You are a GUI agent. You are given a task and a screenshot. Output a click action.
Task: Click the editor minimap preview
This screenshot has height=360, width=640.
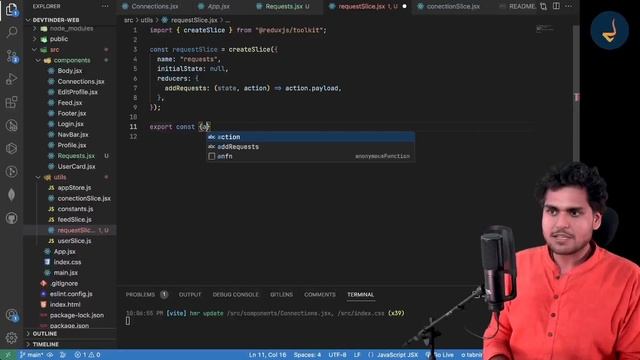point(545,29)
